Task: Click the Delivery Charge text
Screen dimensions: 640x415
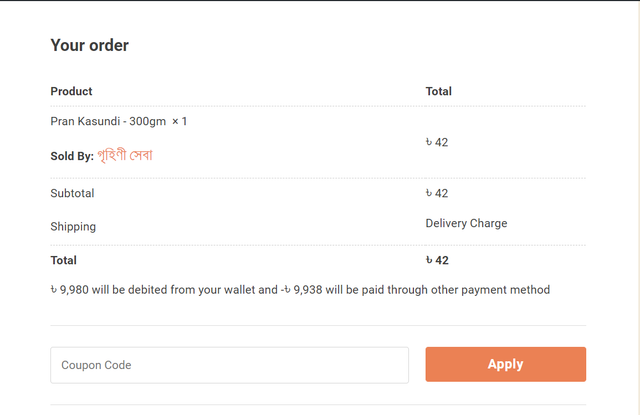Action: click(466, 223)
